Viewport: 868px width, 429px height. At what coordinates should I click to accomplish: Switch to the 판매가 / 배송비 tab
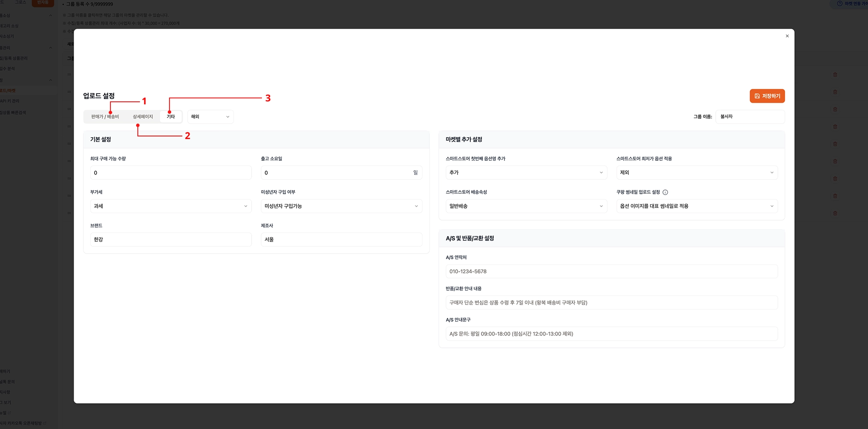tap(105, 117)
